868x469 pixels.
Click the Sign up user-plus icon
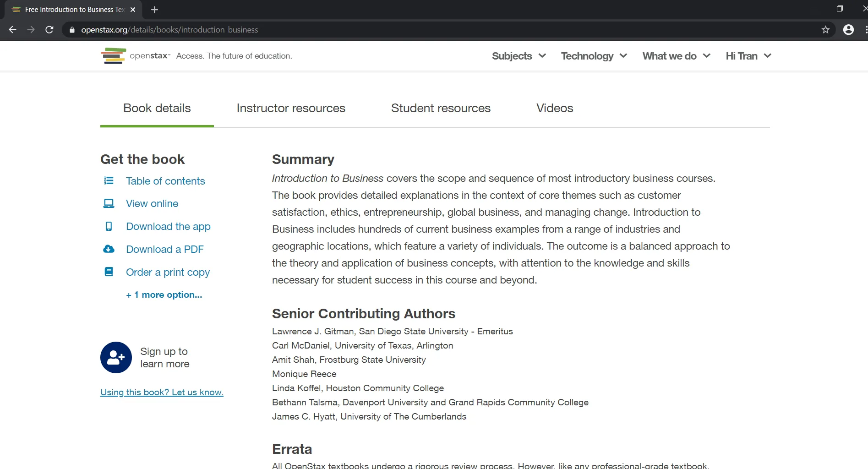coord(116,357)
